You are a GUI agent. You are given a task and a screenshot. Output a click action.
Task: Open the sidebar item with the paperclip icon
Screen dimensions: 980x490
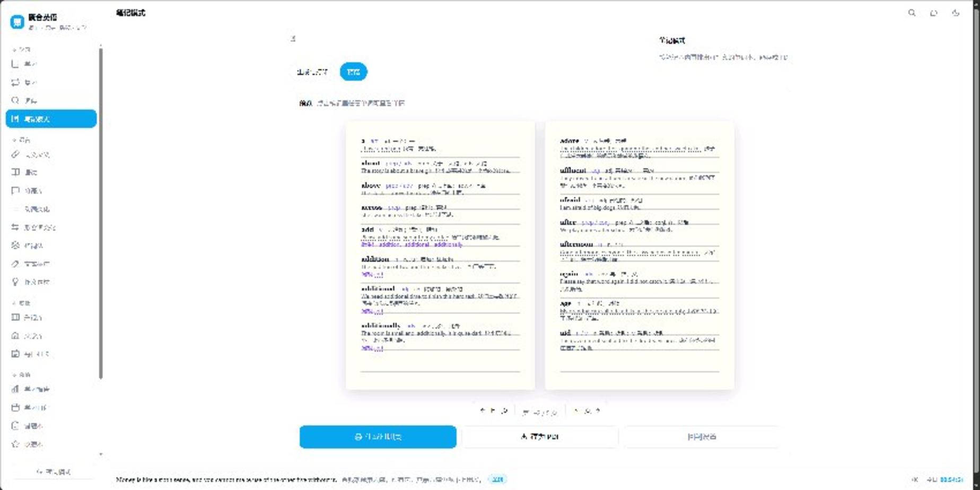point(51,154)
